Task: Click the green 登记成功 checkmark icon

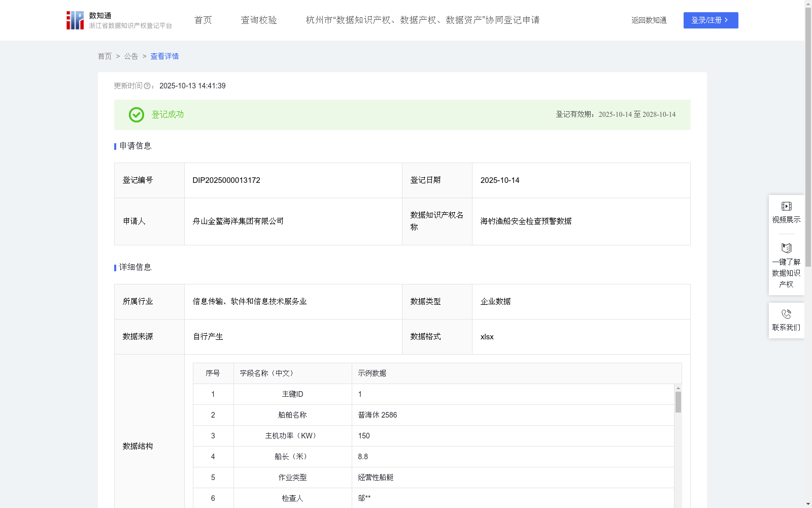Action: 137,115
